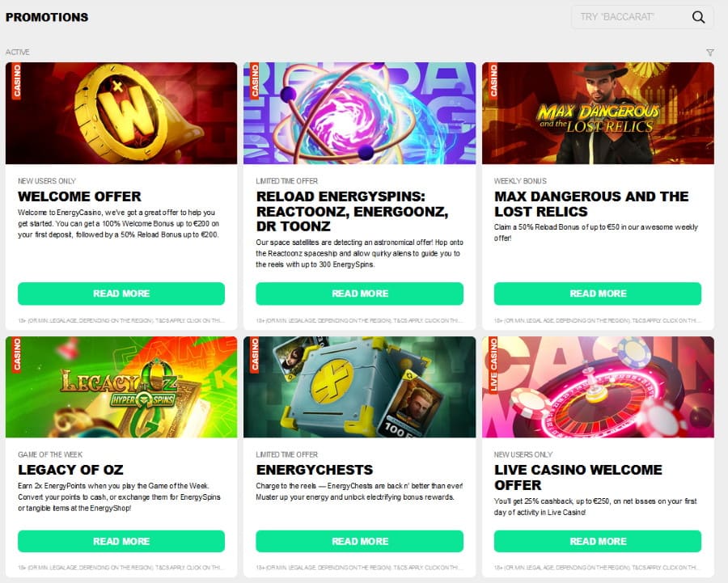
Task: Open the promotions filter funnel icon
Action: [710, 53]
